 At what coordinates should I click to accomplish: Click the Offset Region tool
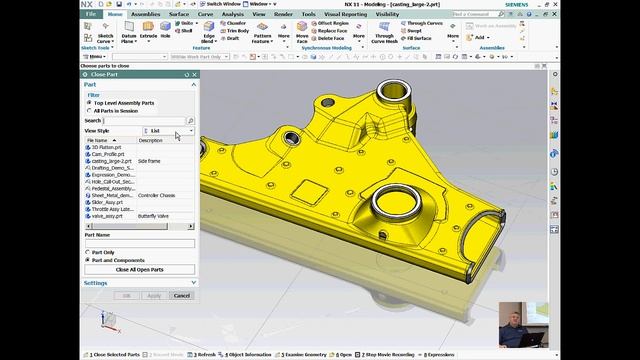[330, 23]
